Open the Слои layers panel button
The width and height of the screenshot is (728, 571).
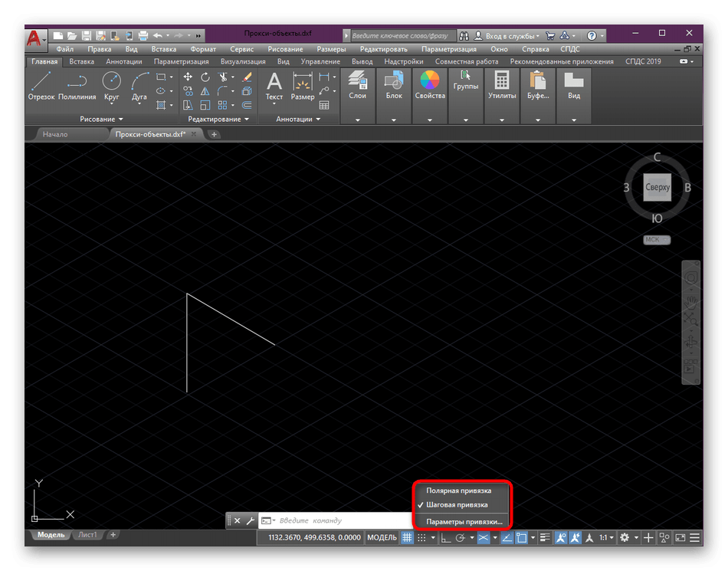(x=358, y=85)
